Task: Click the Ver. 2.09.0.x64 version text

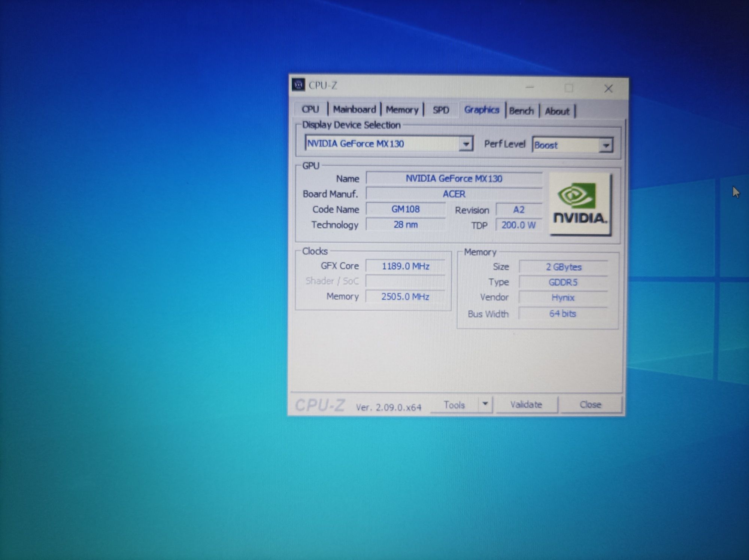Action: click(x=388, y=407)
